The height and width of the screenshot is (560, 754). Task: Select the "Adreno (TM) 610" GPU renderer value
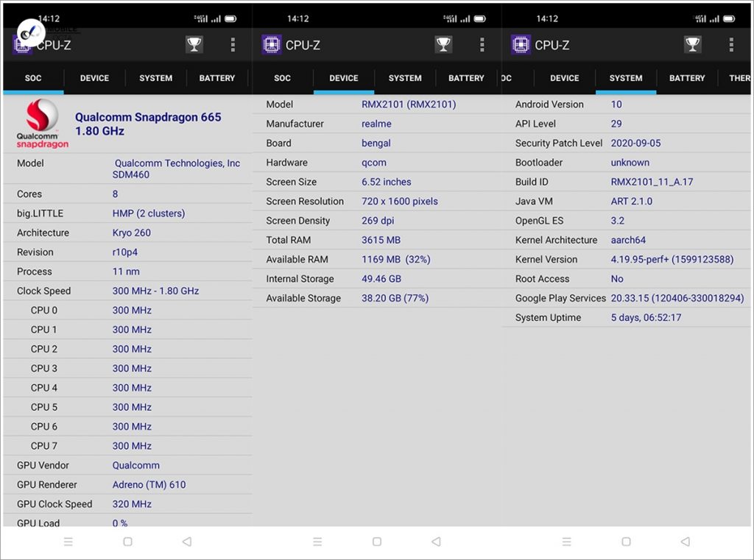pyautogui.click(x=149, y=484)
